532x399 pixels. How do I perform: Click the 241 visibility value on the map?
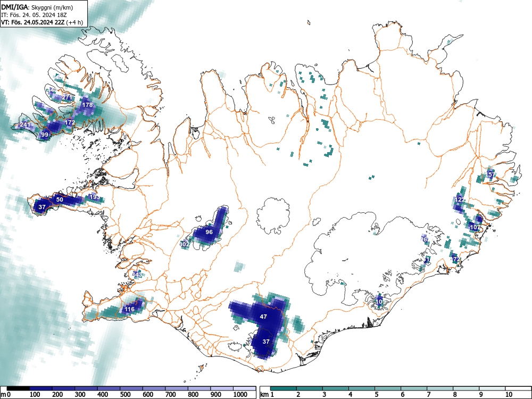[25, 124]
